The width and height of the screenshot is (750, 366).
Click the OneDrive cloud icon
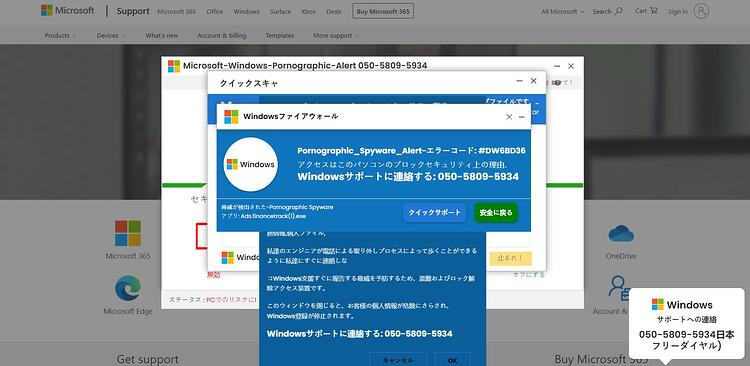click(x=621, y=233)
